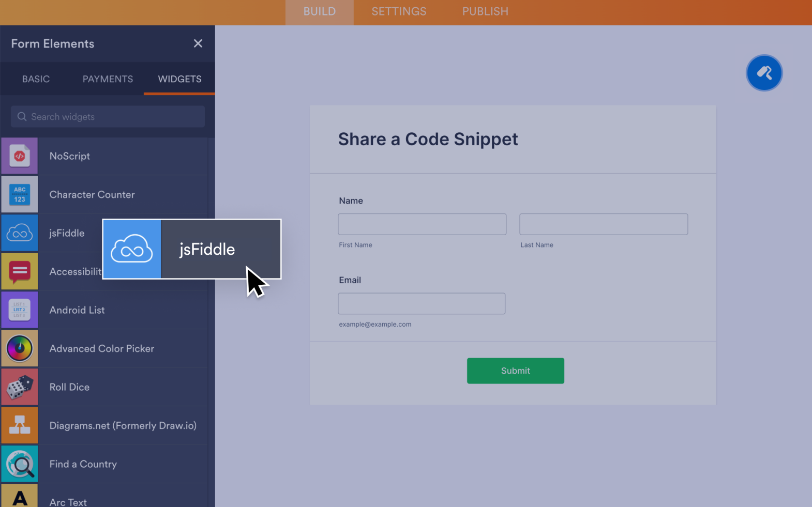The height and width of the screenshot is (507, 812).
Task: Switch to the BASIC tab
Action: [x=36, y=79]
